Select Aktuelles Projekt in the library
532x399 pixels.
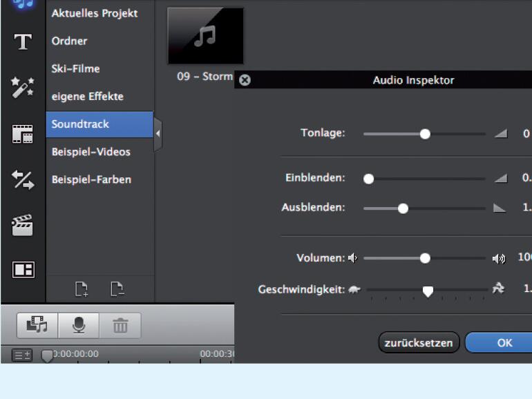pos(95,13)
